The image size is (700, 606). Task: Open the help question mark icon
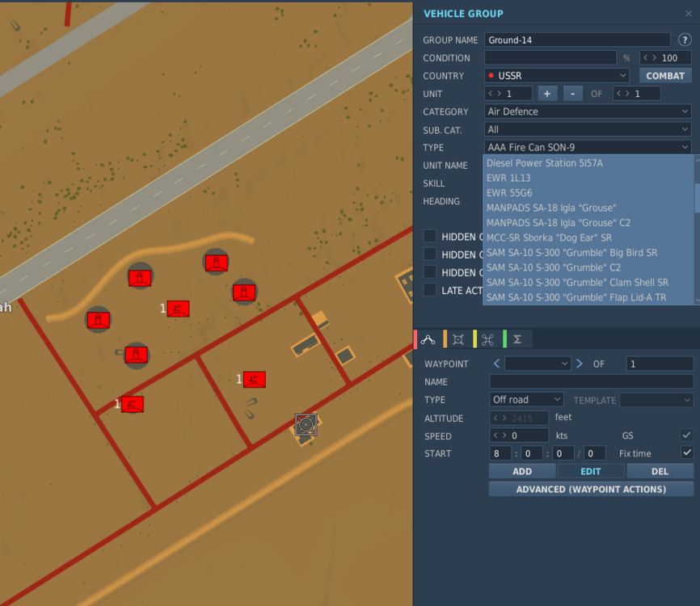coord(685,40)
